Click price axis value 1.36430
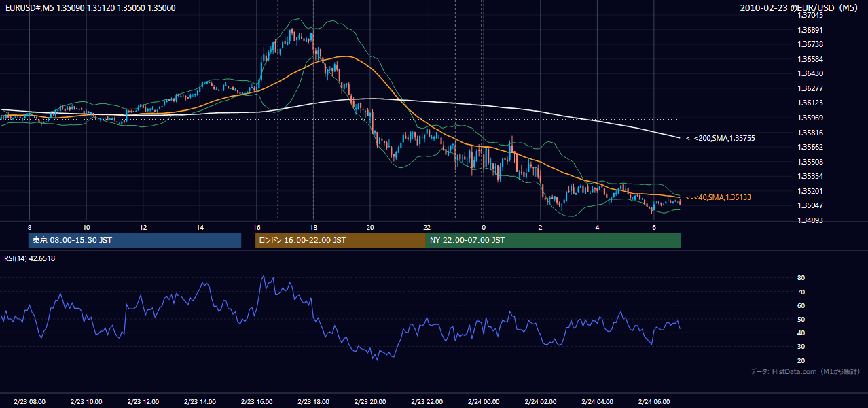 click(x=811, y=73)
